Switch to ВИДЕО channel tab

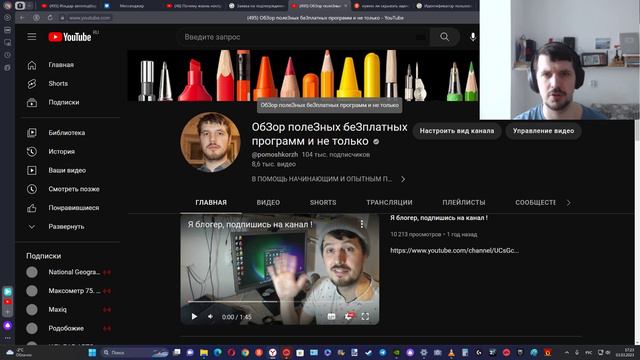tap(268, 202)
